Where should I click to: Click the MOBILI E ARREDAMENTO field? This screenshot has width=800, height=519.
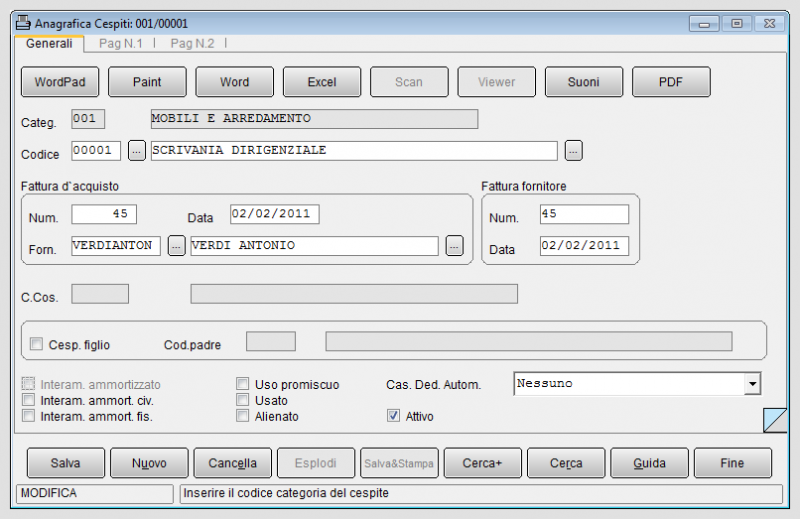click(x=314, y=119)
